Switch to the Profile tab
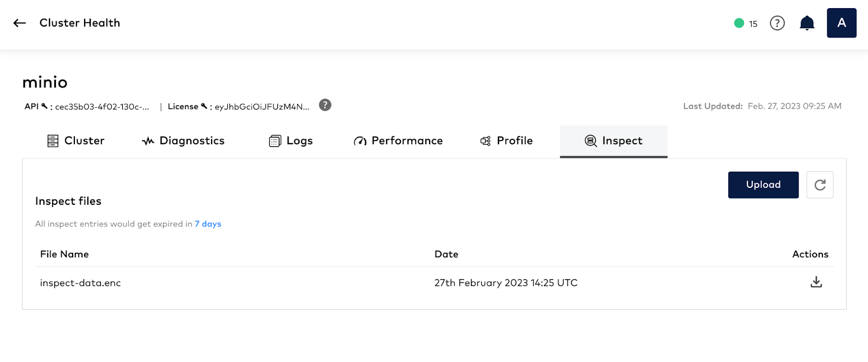The height and width of the screenshot is (362, 868). click(507, 141)
